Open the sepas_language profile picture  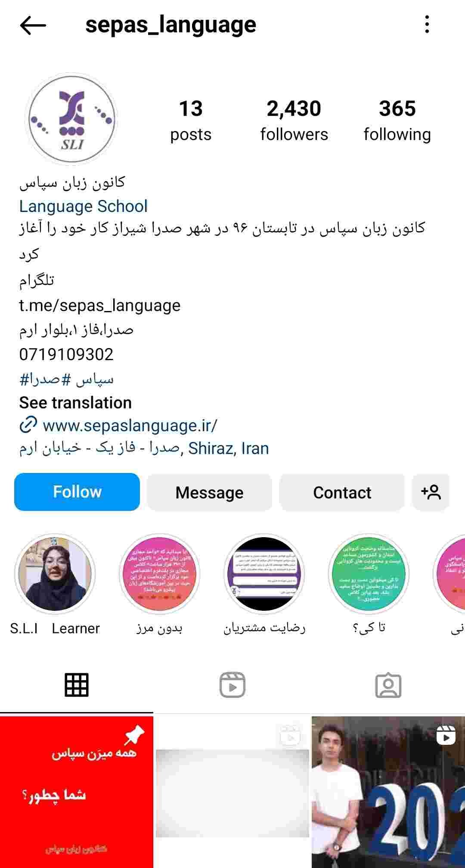click(71, 118)
